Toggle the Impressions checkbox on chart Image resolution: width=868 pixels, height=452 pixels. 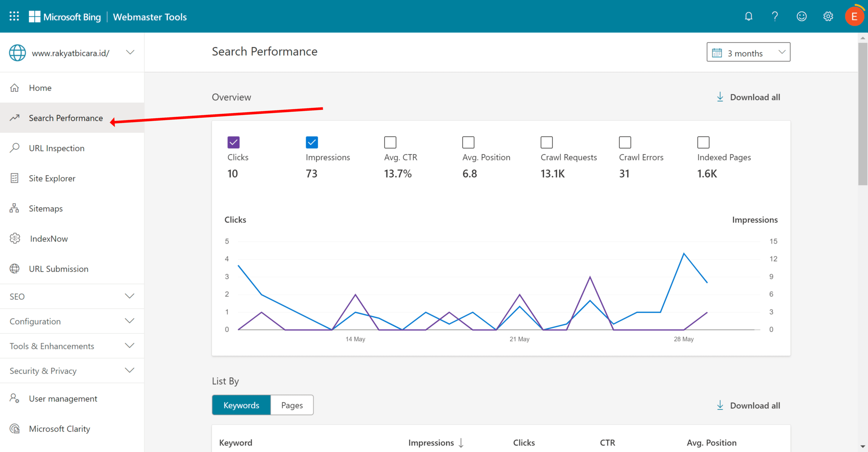tap(312, 142)
